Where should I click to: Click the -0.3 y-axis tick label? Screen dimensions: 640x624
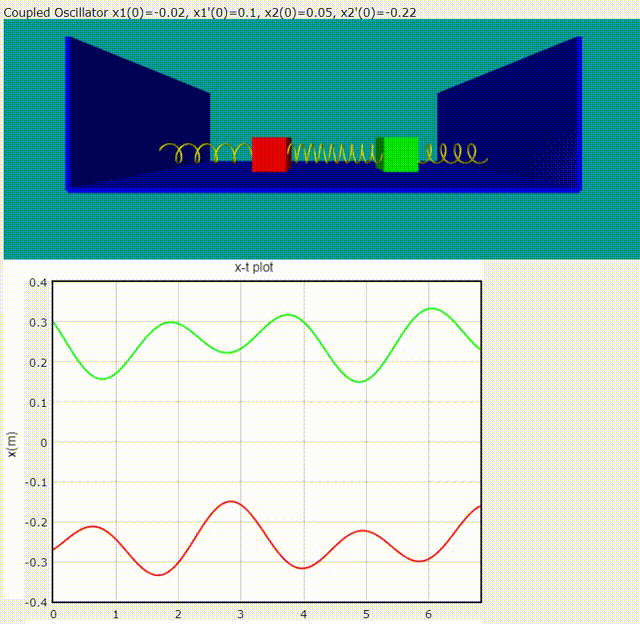(36, 562)
